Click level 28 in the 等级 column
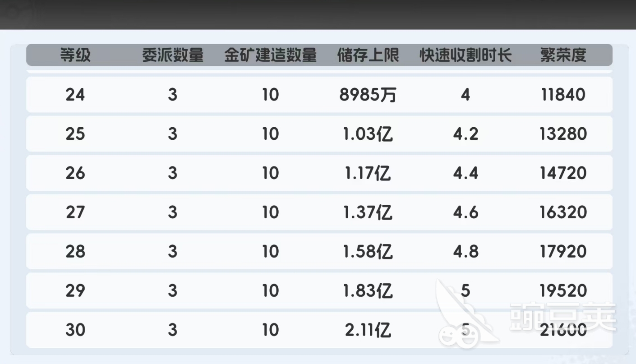This screenshot has height=364, width=636. pos(75,252)
